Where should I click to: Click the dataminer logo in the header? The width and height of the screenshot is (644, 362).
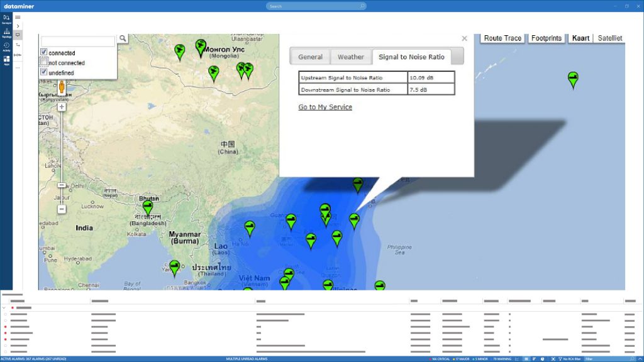[x=19, y=6]
